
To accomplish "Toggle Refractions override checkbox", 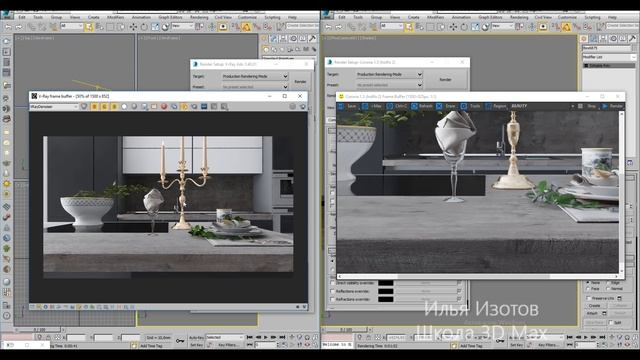I will 332,299.
